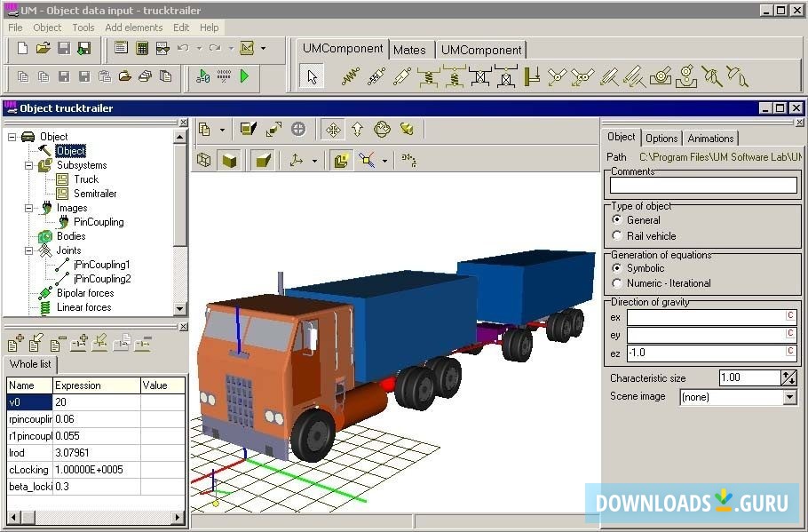Click the wireframe cube view icon

(x=204, y=160)
